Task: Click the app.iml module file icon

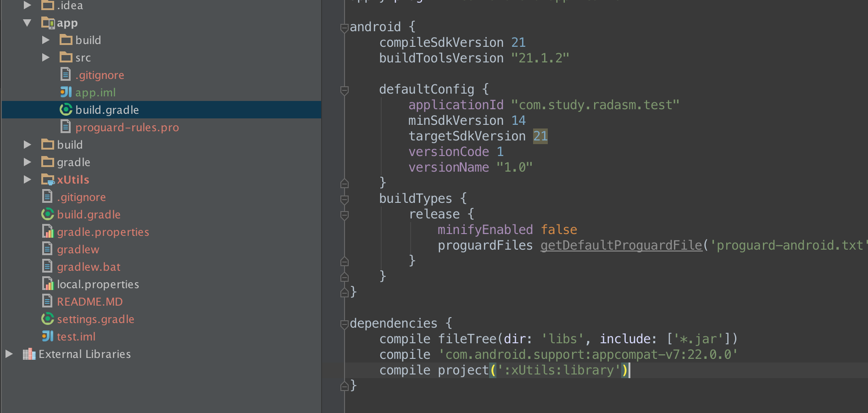Action: [66, 92]
